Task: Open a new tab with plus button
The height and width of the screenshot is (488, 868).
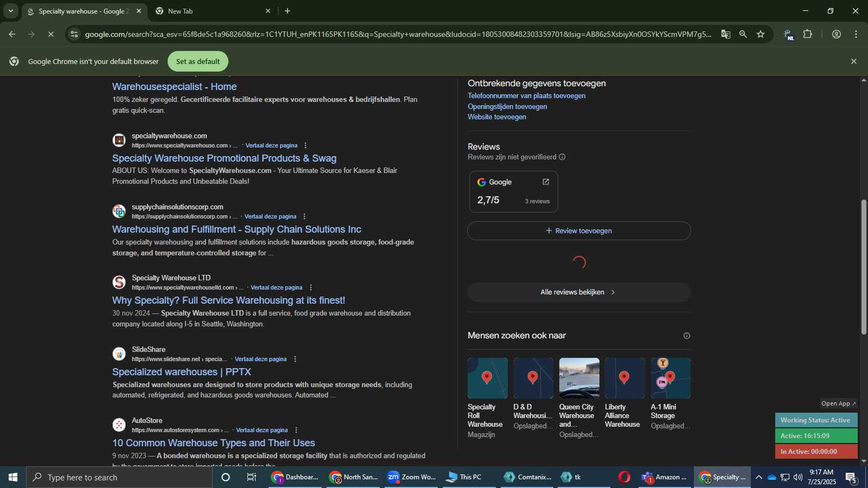Action: pyautogui.click(x=288, y=11)
